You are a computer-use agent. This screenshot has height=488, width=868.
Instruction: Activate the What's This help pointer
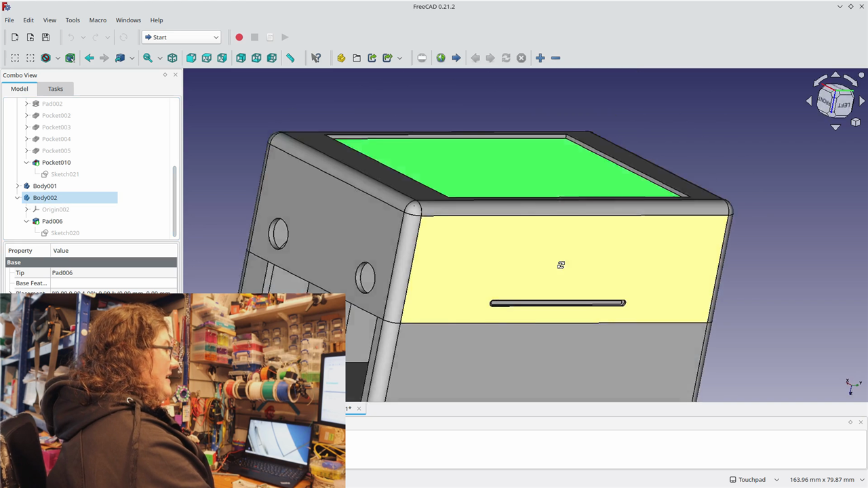[315, 58]
